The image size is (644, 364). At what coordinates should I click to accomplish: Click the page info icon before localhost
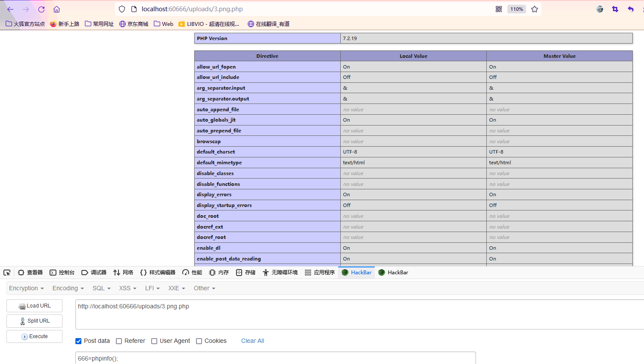pyautogui.click(x=134, y=9)
